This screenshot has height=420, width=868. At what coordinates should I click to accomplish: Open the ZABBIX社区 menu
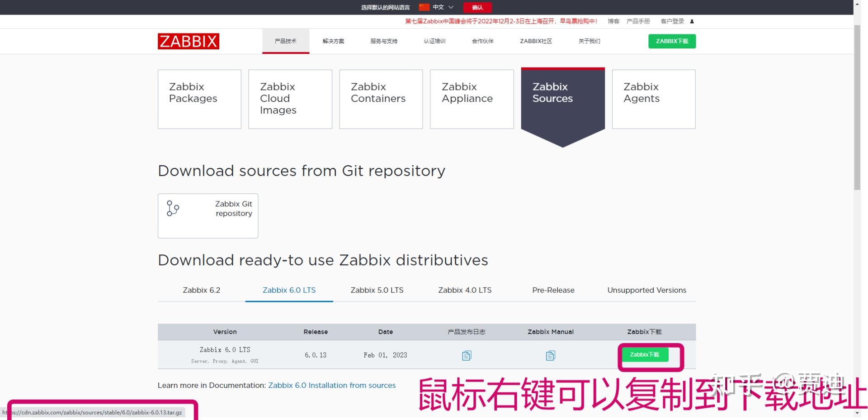pyautogui.click(x=535, y=41)
